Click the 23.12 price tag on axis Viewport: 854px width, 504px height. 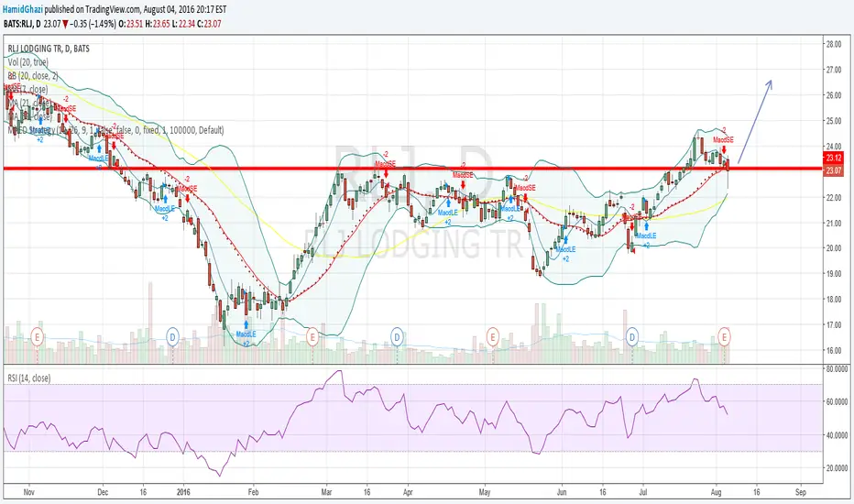834,158
